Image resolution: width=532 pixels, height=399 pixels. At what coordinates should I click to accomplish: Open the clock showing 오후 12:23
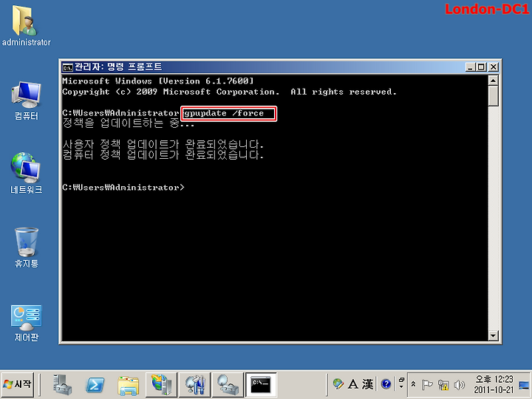click(x=494, y=384)
